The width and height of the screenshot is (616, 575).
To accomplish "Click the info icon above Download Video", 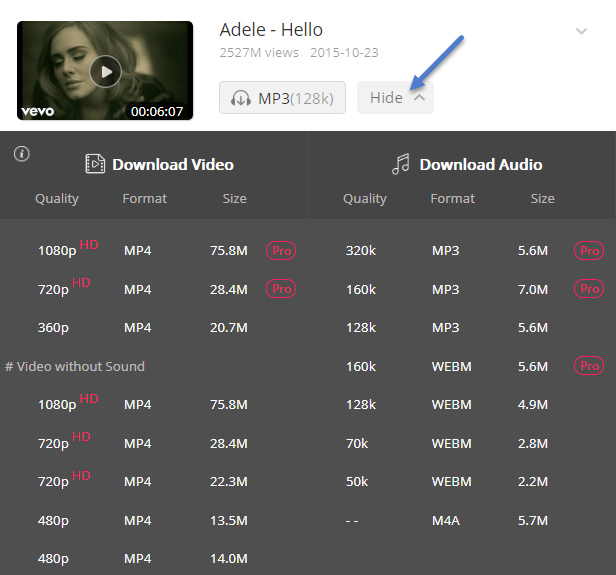I will pos(22,154).
